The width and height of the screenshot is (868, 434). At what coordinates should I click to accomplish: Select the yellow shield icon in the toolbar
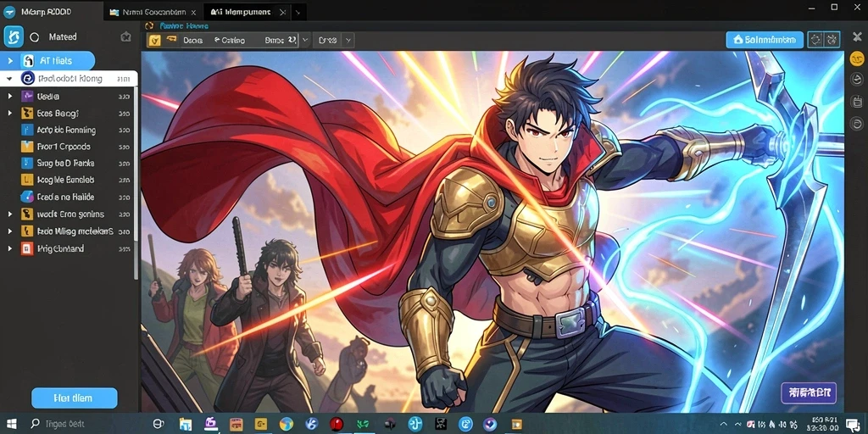[x=154, y=40]
